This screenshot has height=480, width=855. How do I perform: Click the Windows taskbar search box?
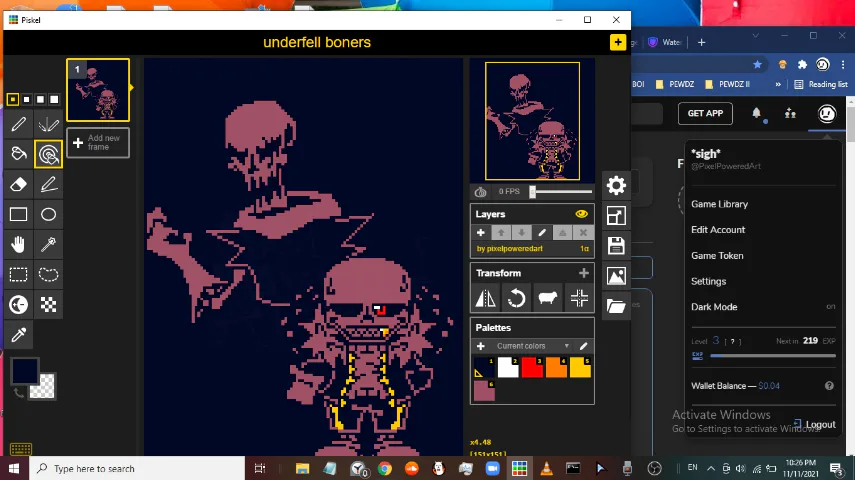tap(136, 468)
